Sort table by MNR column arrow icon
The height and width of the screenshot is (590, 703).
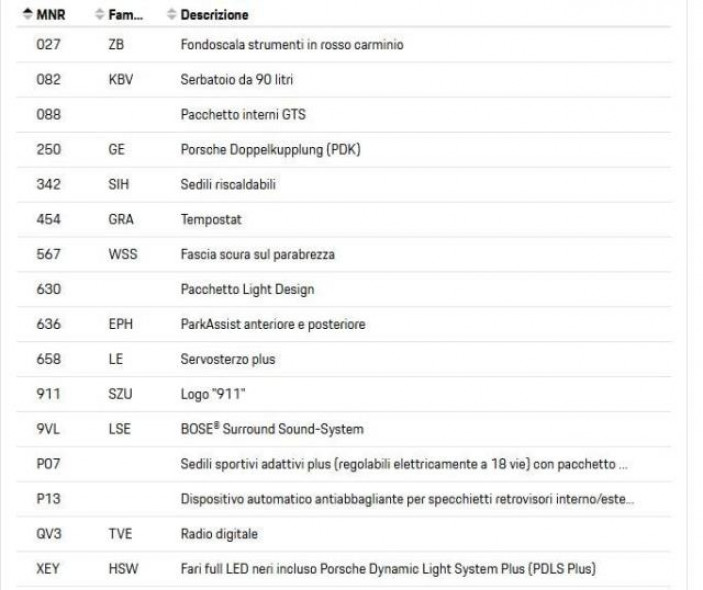pyautogui.click(x=28, y=14)
